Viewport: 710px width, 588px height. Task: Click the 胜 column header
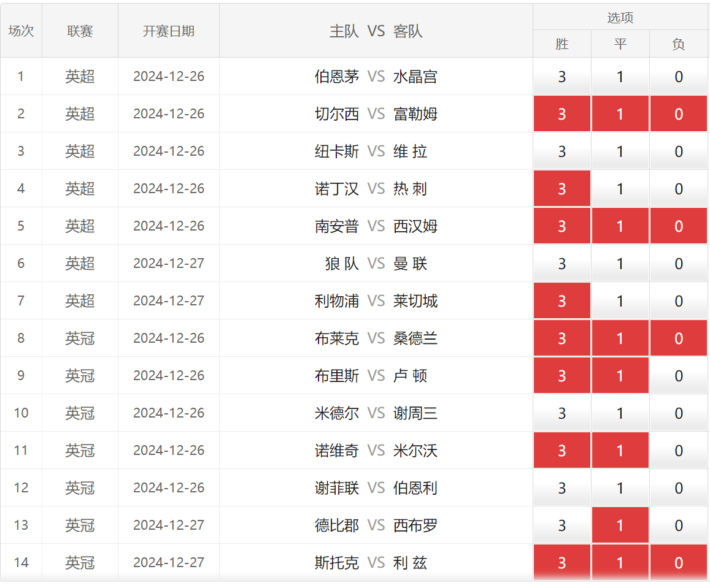562,44
